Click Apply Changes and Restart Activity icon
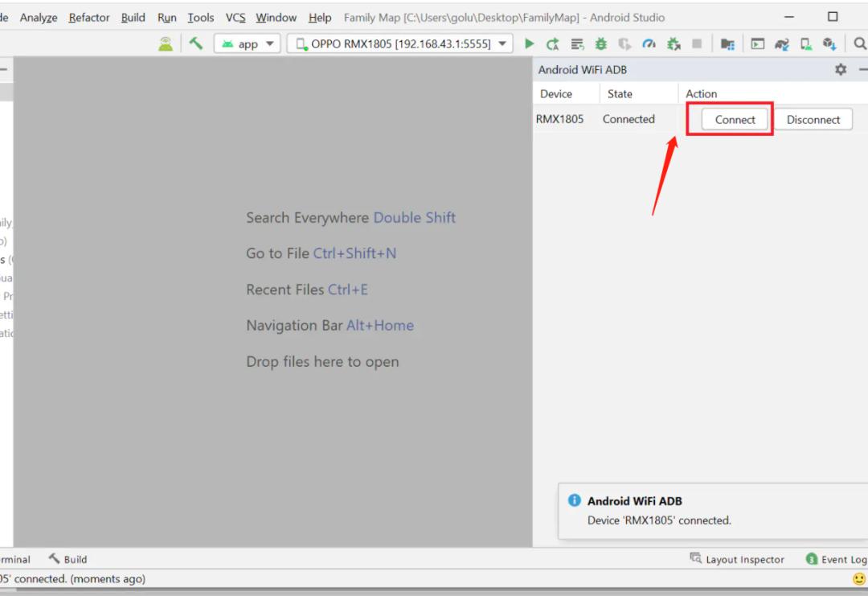The height and width of the screenshot is (596, 868). pos(553,44)
